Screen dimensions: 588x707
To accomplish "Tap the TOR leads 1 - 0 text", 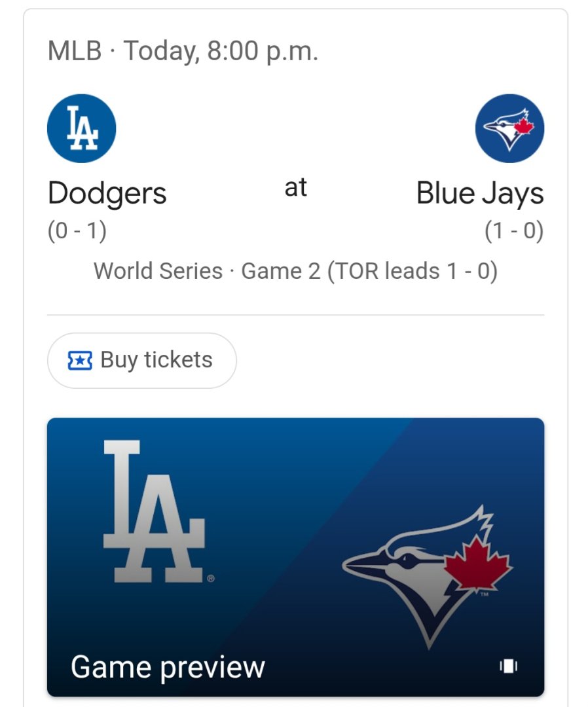I will tap(413, 271).
